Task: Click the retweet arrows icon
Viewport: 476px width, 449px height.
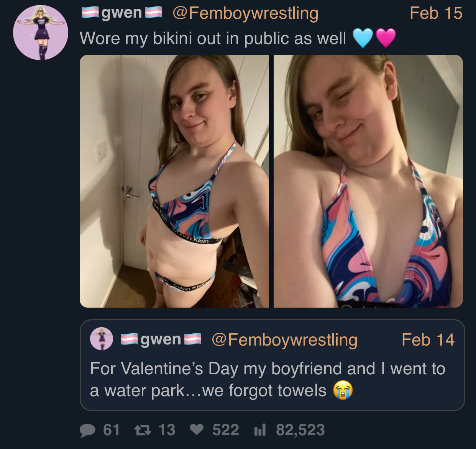Action: [143, 430]
